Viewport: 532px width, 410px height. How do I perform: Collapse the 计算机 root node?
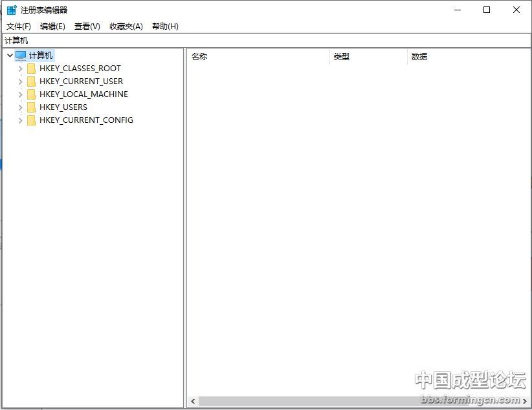10,56
